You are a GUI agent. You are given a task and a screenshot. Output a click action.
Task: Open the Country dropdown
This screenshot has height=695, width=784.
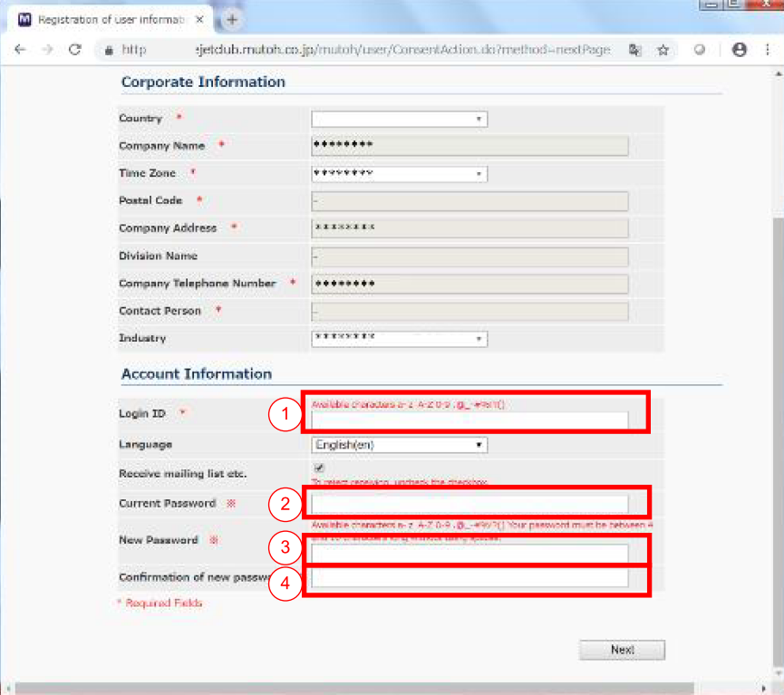399,119
